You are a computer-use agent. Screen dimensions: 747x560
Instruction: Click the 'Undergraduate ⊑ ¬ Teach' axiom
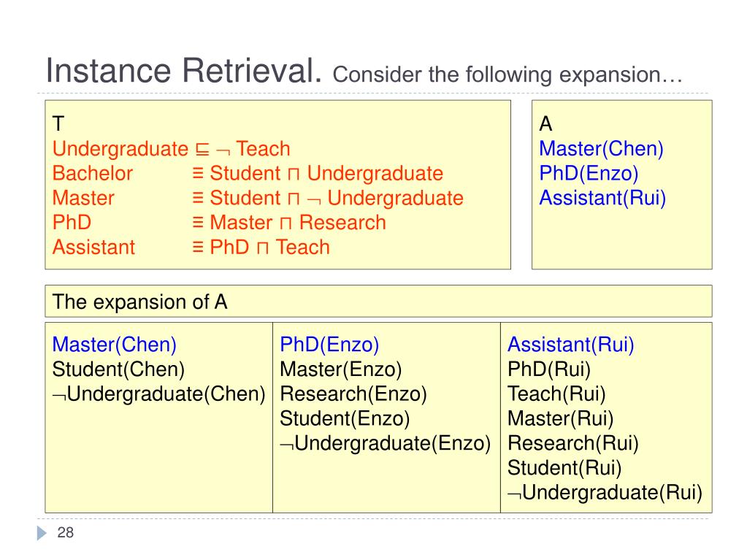171,148
